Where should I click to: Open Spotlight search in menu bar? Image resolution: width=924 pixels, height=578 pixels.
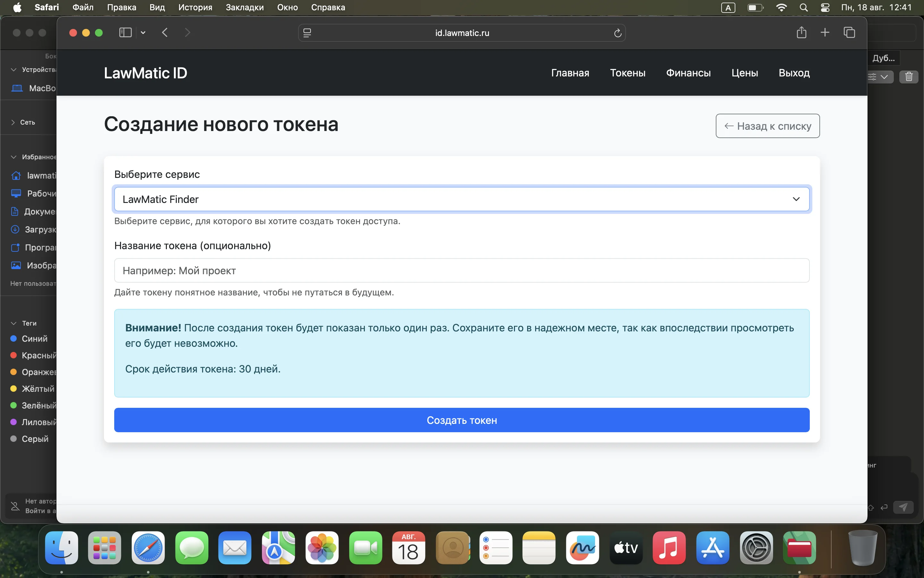[803, 8]
